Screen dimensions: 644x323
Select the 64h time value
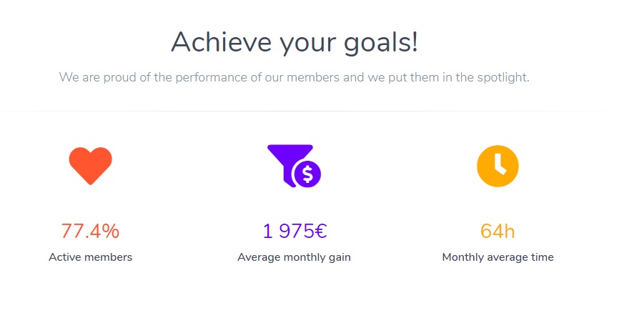(x=497, y=231)
